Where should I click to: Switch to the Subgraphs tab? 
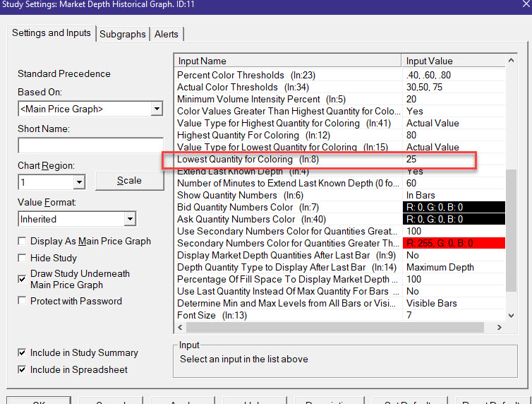[123, 34]
